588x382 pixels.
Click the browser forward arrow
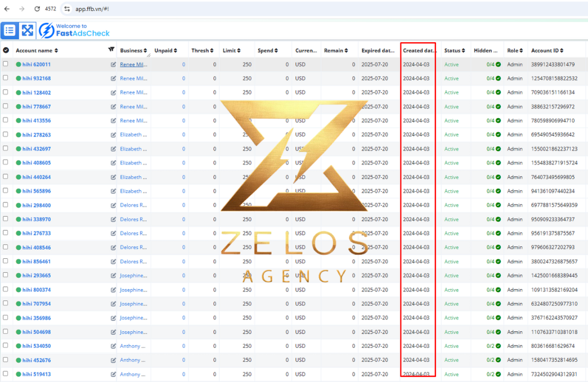coord(22,8)
